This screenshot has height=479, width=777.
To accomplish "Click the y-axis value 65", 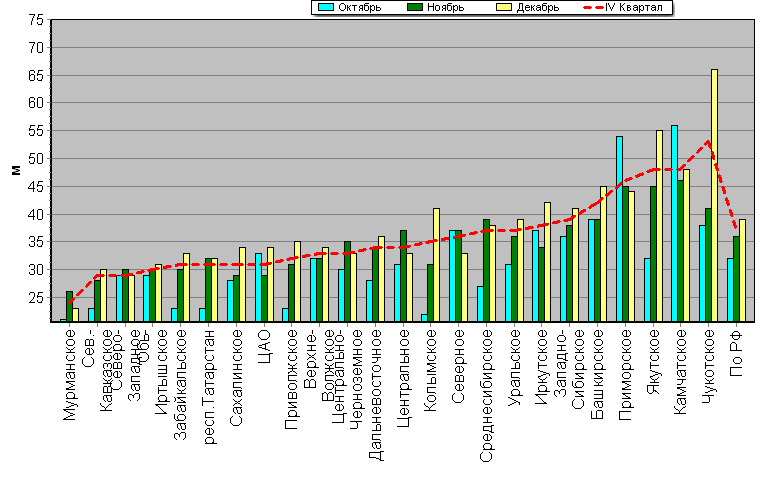I will click(x=36, y=75).
